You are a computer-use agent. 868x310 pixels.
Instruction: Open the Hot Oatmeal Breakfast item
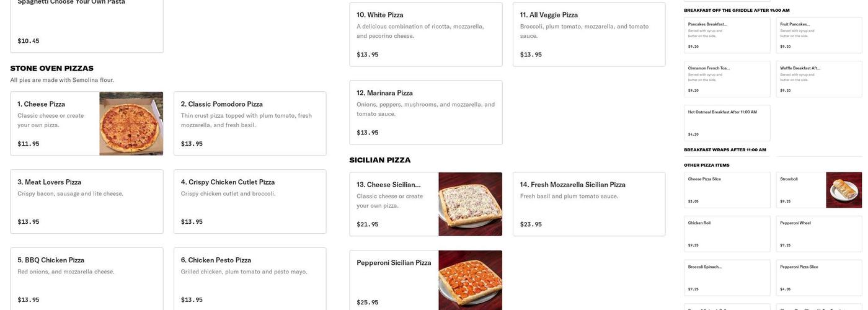coord(727,123)
